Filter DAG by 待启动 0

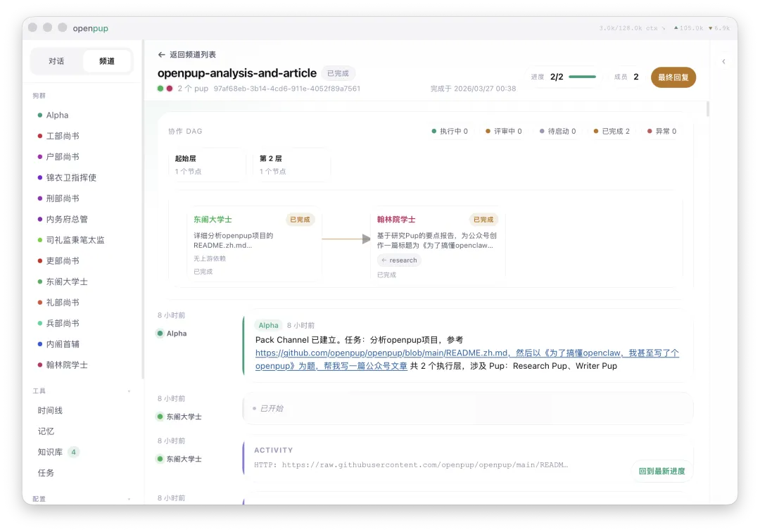pyautogui.click(x=558, y=132)
